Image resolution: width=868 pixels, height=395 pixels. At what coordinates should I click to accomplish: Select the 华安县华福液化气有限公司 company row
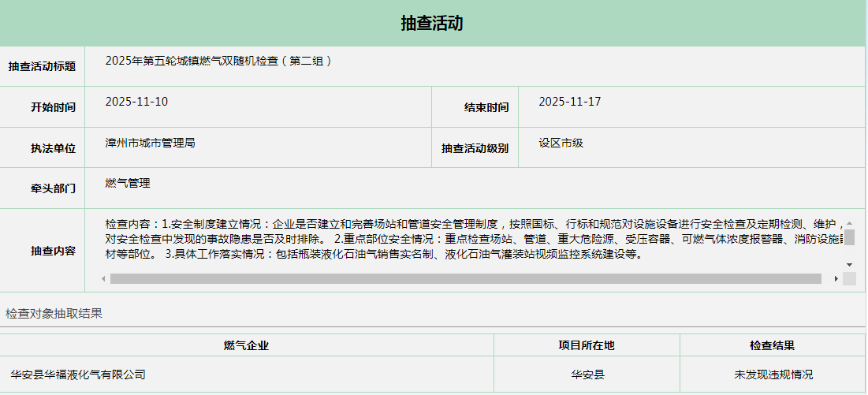click(79, 375)
